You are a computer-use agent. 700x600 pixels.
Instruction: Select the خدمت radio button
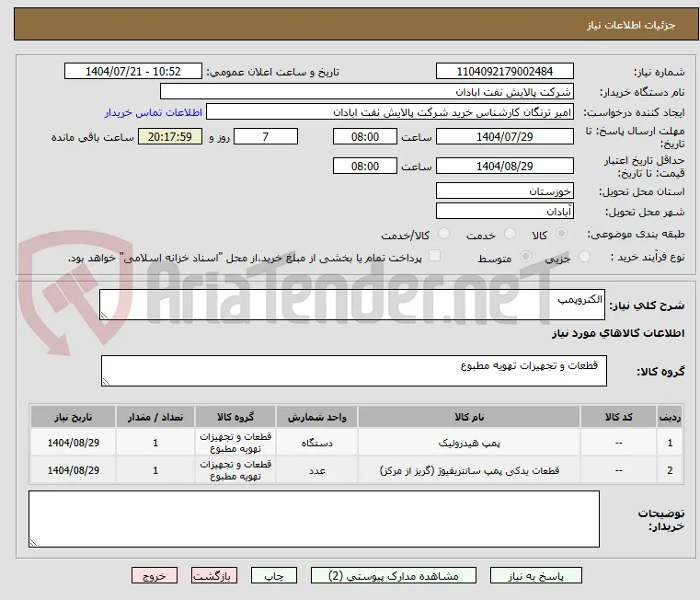tap(510, 234)
